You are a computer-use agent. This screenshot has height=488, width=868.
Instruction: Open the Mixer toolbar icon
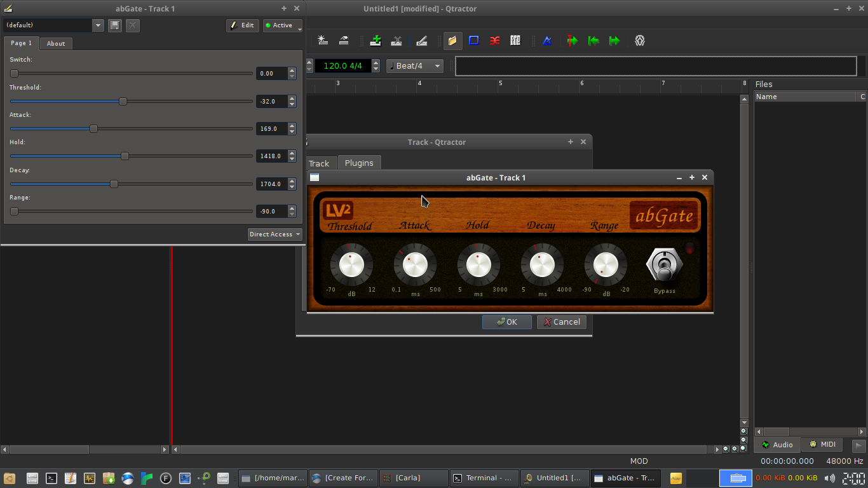515,41
